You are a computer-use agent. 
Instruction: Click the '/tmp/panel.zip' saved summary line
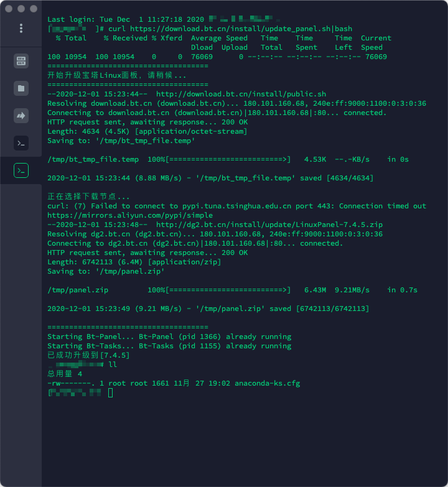pyautogui.click(x=208, y=308)
